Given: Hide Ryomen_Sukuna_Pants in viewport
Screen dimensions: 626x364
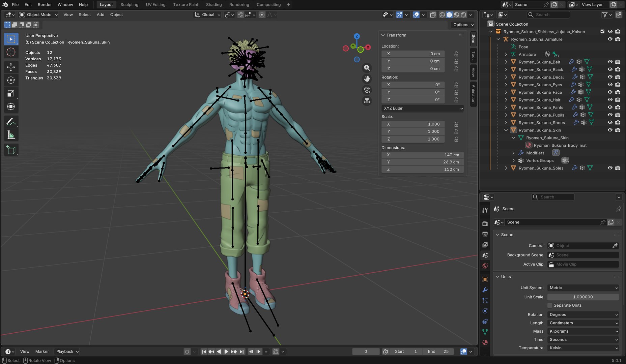Looking at the screenshot, I should [x=610, y=108].
